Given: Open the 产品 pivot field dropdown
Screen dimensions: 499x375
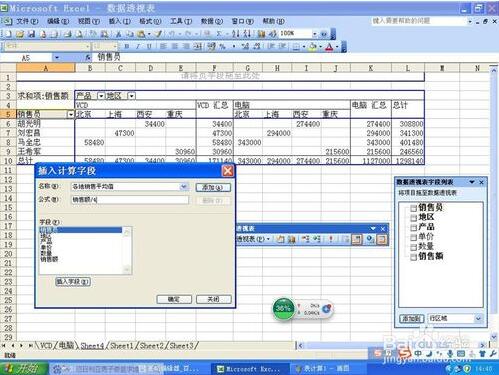Looking at the screenshot, I should click(101, 96).
